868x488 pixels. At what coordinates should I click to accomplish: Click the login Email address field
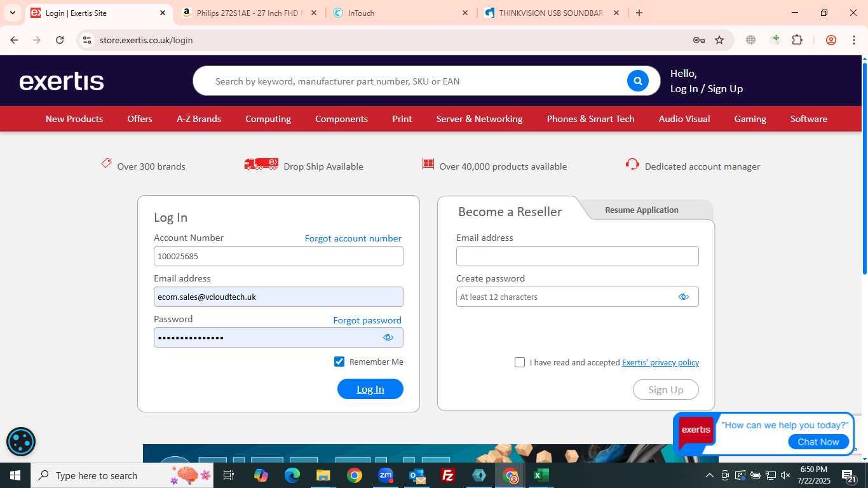coord(278,297)
